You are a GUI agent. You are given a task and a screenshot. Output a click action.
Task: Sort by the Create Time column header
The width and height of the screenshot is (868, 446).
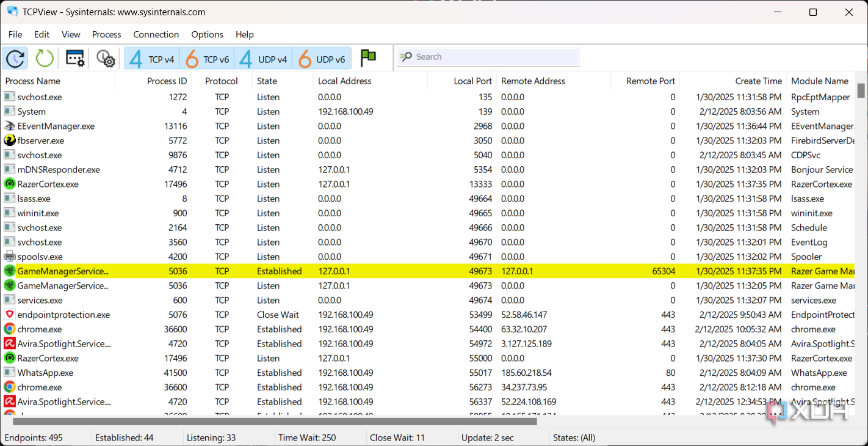click(733, 81)
